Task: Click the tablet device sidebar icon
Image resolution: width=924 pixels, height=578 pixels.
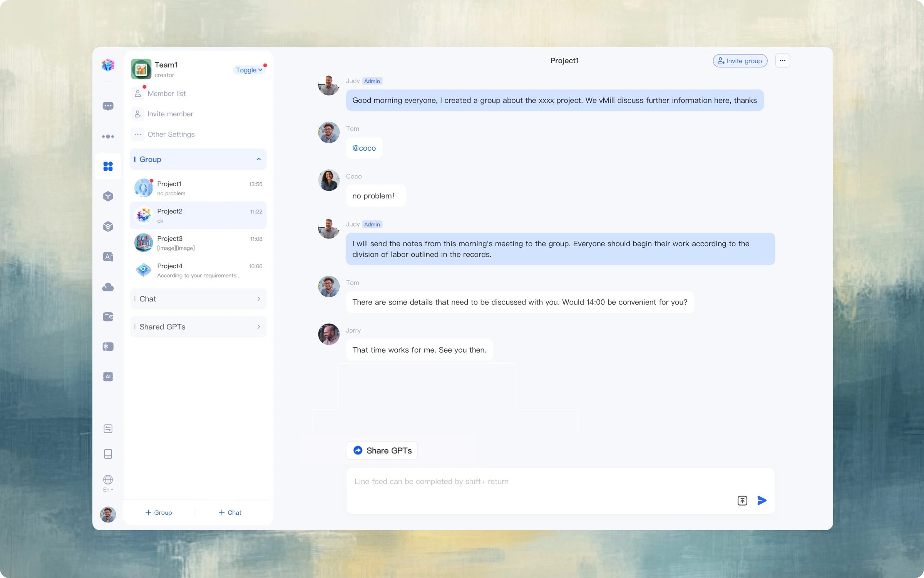Action: [108, 454]
